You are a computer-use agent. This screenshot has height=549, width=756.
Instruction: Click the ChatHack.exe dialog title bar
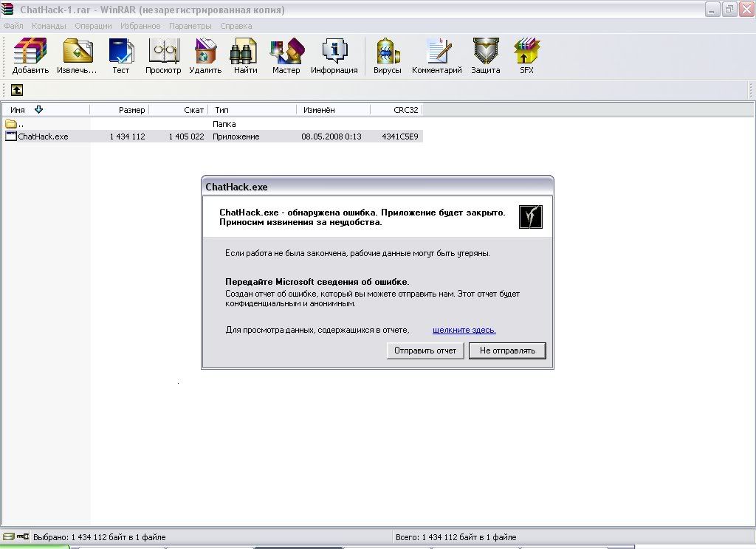click(377, 187)
